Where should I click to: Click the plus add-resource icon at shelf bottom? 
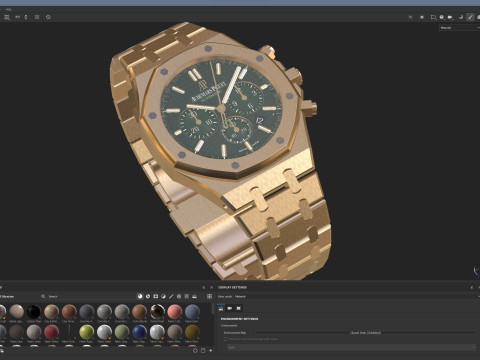210,350
